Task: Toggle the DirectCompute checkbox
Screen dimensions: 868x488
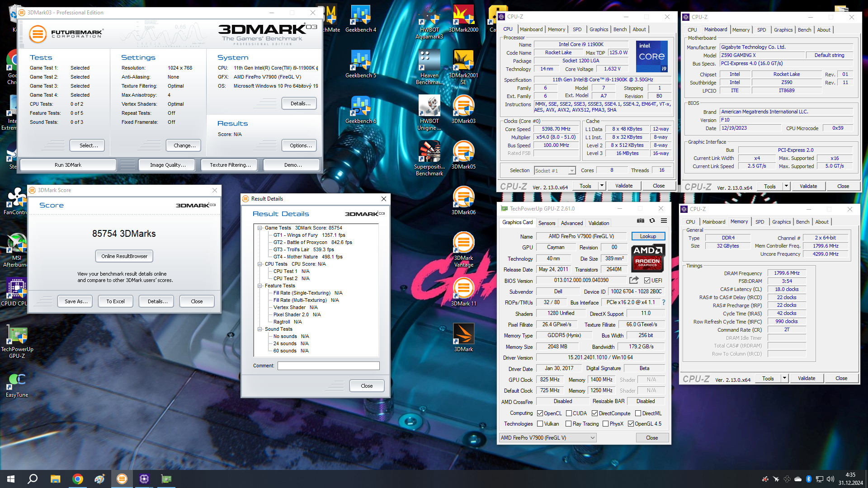Action: pos(595,413)
